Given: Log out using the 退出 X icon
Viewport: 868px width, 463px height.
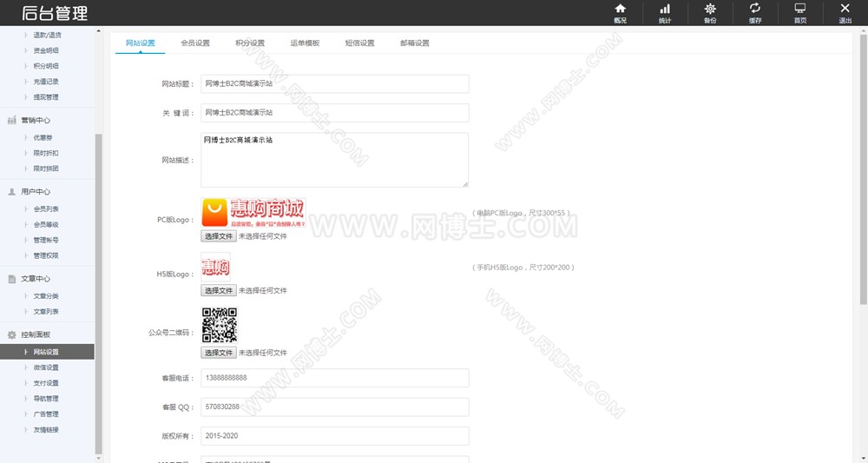Looking at the screenshot, I should pyautogui.click(x=845, y=9).
